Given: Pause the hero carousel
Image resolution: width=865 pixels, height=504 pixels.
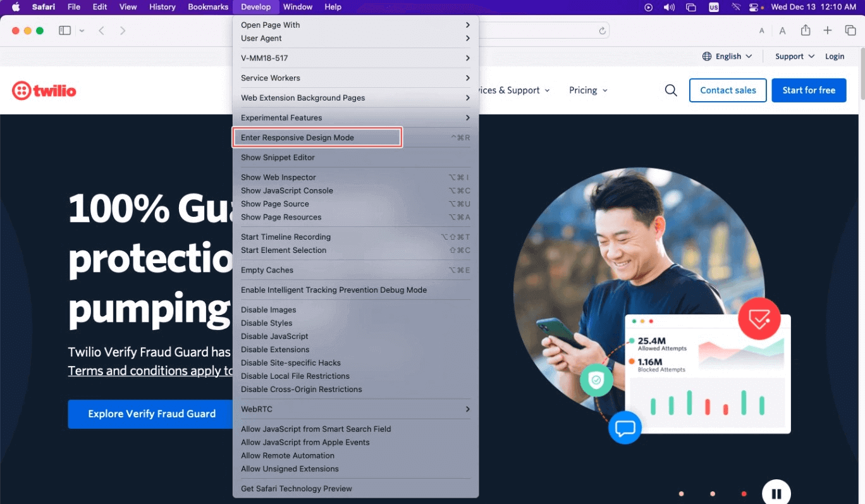Looking at the screenshot, I should pos(776,494).
